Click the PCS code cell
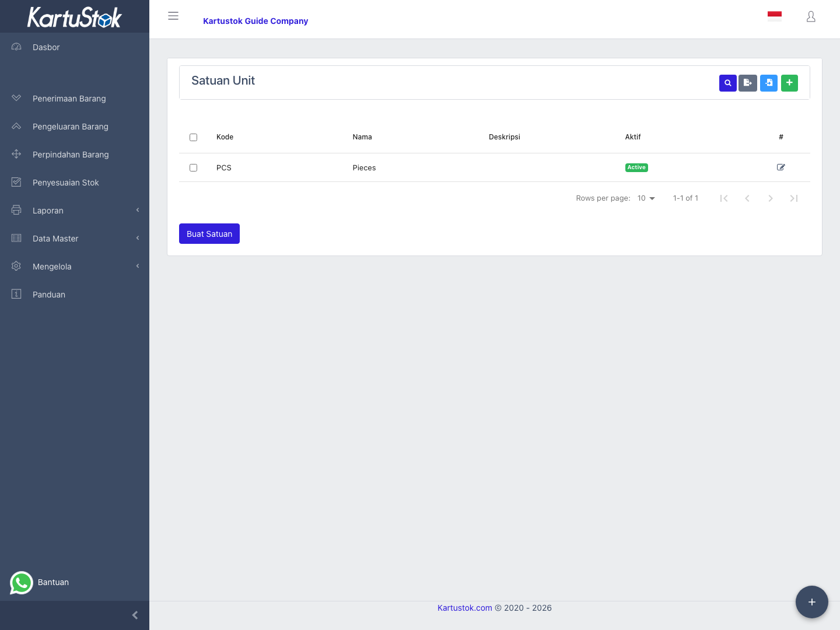The image size is (840, 630). tap(224, 168)
